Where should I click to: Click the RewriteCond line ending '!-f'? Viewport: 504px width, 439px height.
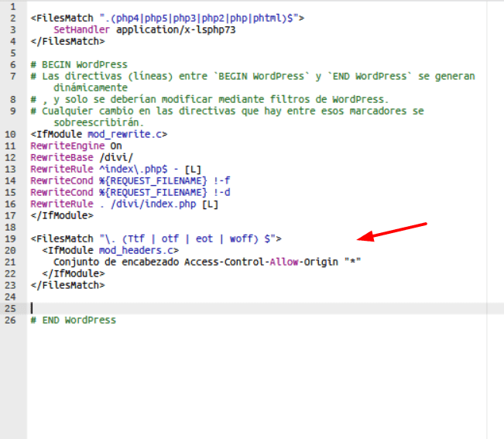tap(130, 180)
